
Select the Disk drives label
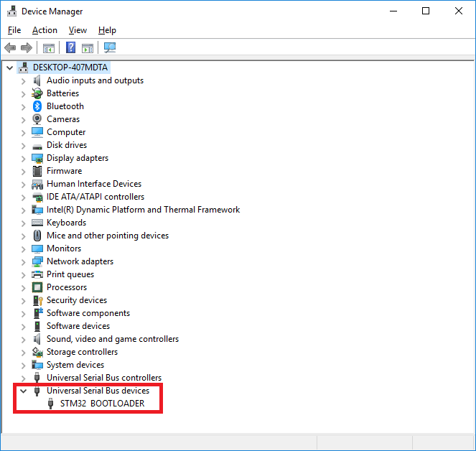(67, 145)
